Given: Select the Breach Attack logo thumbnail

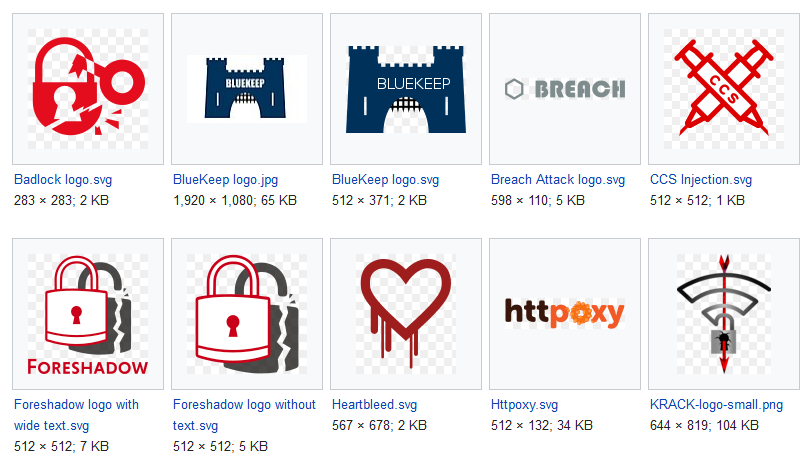Looking at the screenshot, I should (565, 89).
